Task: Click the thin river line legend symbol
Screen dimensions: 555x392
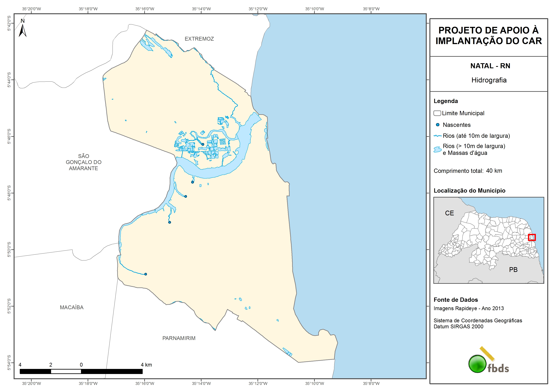Action: [437, 136]
